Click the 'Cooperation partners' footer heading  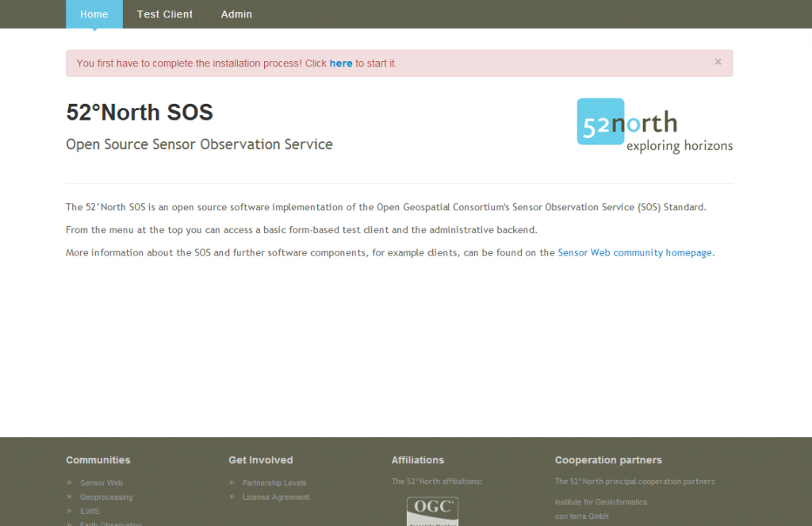click(608, 459)
